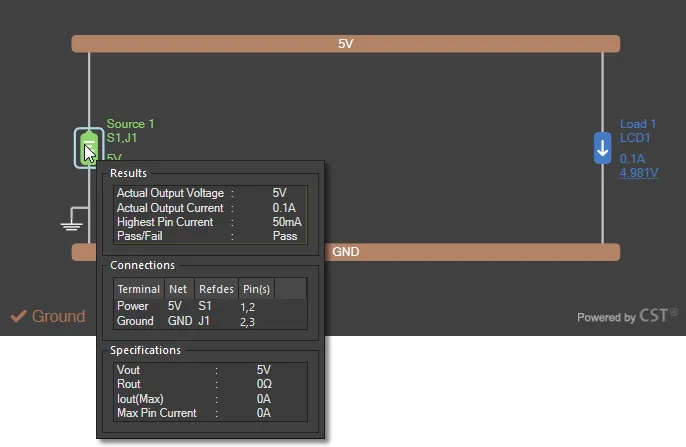The width and height of the screenshot is (686, 447).
Task: Click the S1,J1 source designator text
Action: [x=122, y=138]
